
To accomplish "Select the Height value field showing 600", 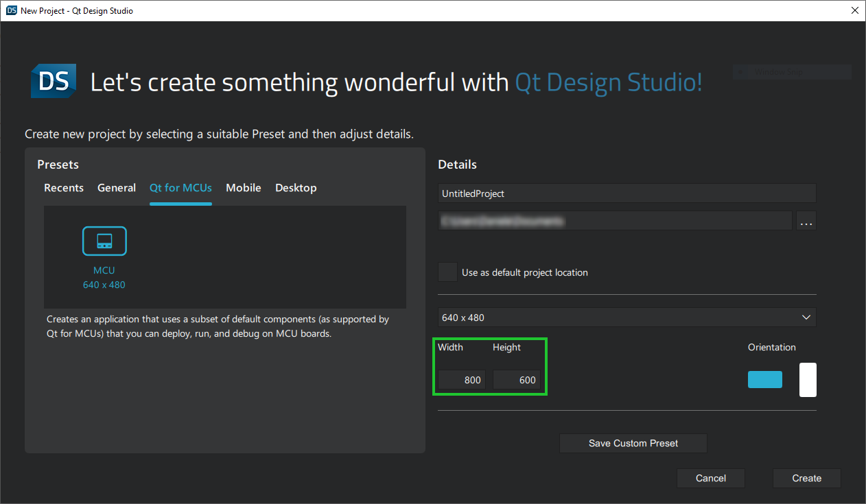I will 517,379.
